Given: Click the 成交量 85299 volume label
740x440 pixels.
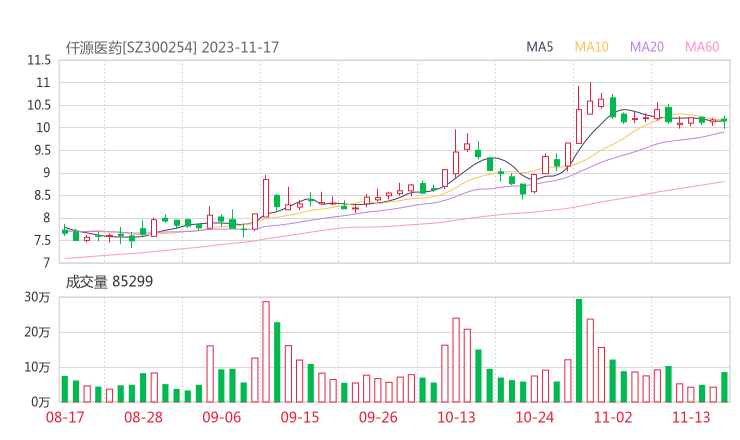Looking at the screenshot, I should 109,282.
